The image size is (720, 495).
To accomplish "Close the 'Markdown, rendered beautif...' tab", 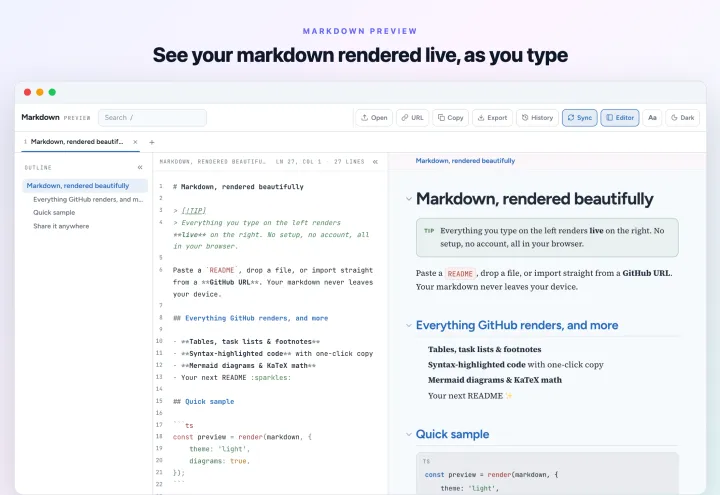I will pos(135,142).
